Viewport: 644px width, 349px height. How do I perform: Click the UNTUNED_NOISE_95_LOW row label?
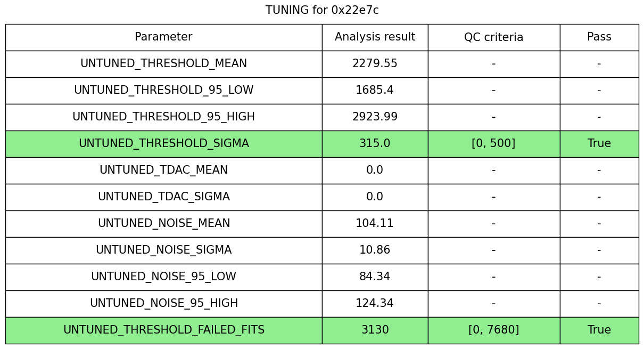(163, 277)
